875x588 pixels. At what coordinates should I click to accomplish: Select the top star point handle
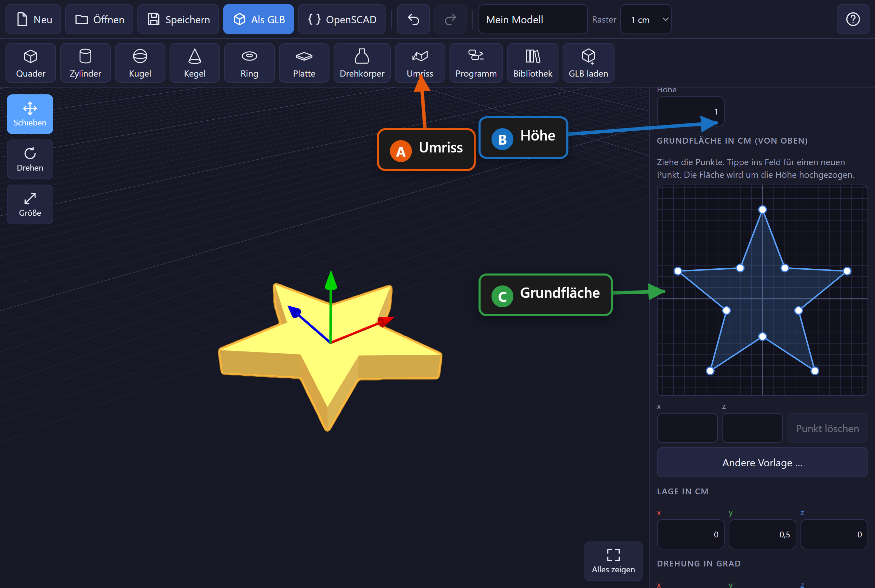[762, 209]
